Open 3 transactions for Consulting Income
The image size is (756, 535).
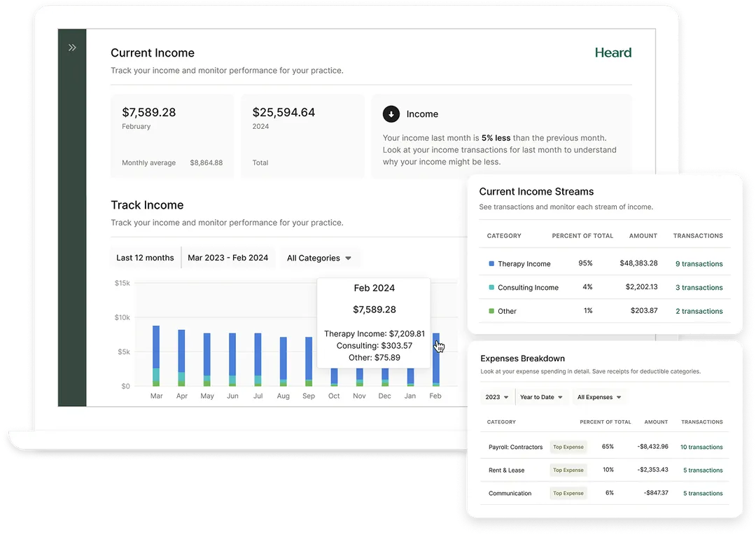click(x=699, y=288)
